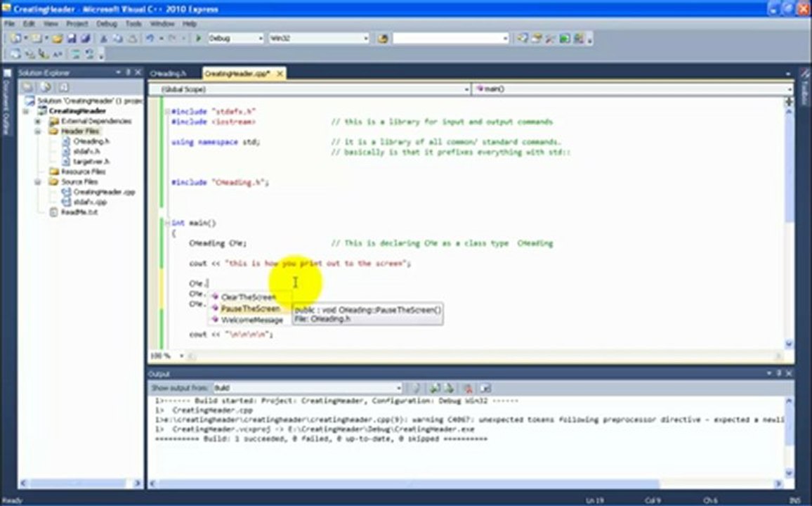
Task: Toggle pin on Output panel
Action: click(x=779, y=373)
